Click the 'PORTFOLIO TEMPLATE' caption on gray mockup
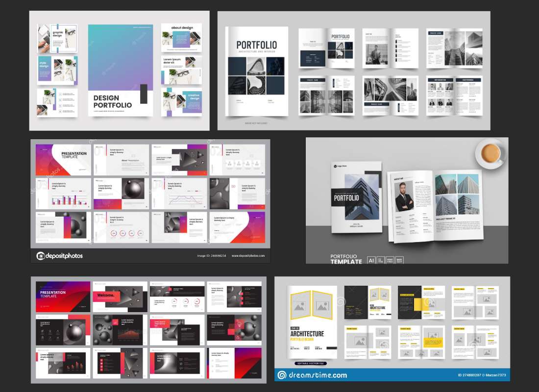The height and width of the screenshot is (392, 539). tap(346, 259)
